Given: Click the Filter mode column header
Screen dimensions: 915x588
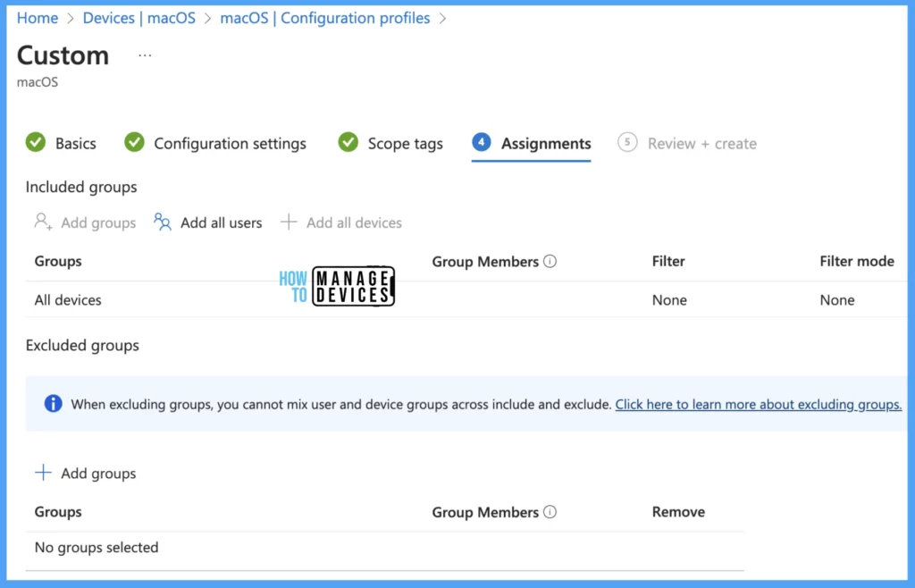Looking at the screenshot, I should click(857, 261).
